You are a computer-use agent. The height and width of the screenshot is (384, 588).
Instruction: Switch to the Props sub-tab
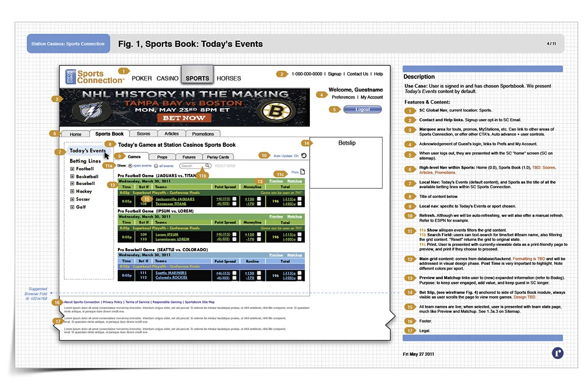tap(162, 157)
